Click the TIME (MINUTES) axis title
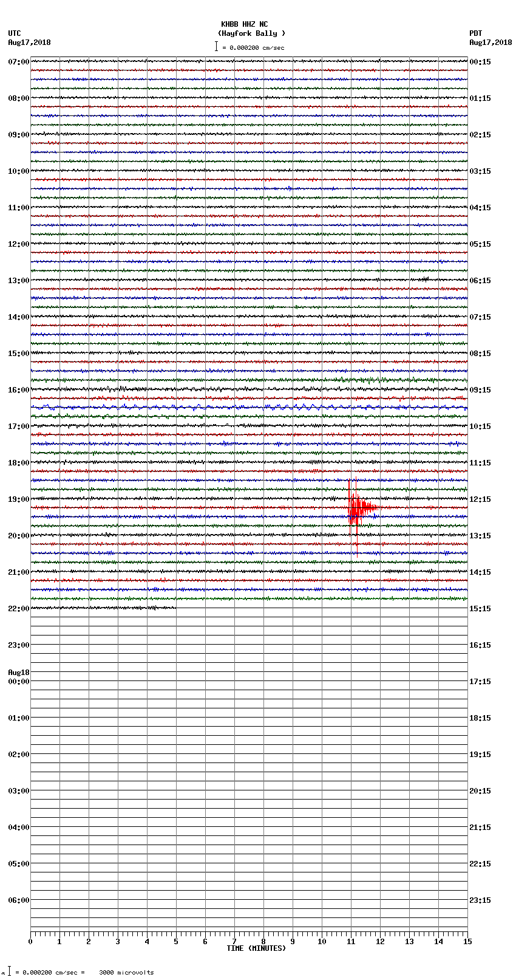Screen dimensions: 516x980 pyautogui.click(x=256, y=948)
